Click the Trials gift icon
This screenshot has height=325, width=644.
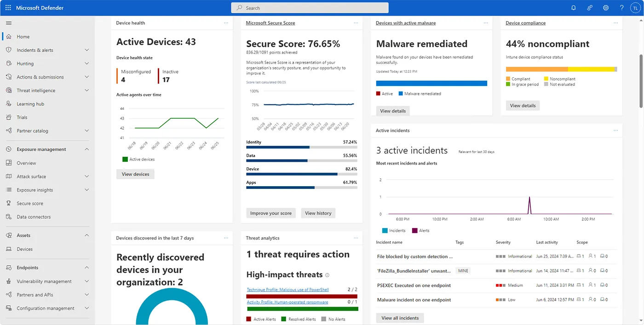[x=9, y=117]
